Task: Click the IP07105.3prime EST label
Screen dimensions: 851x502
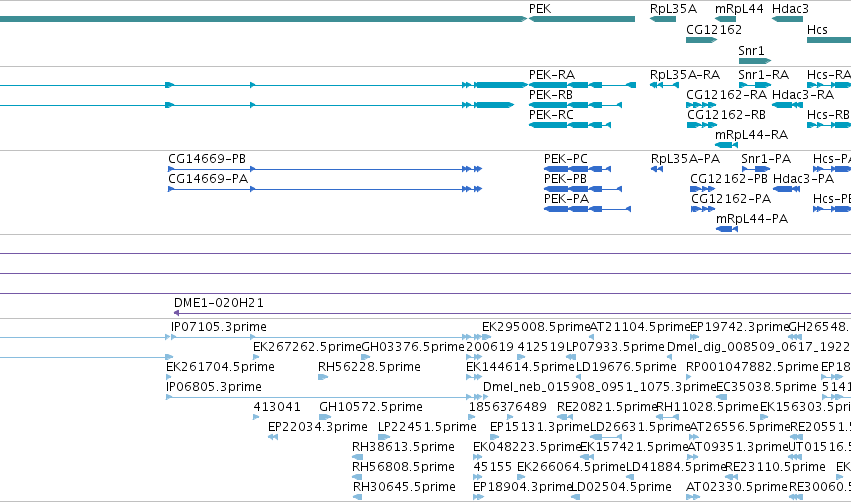Action: (x=219, y=327)
